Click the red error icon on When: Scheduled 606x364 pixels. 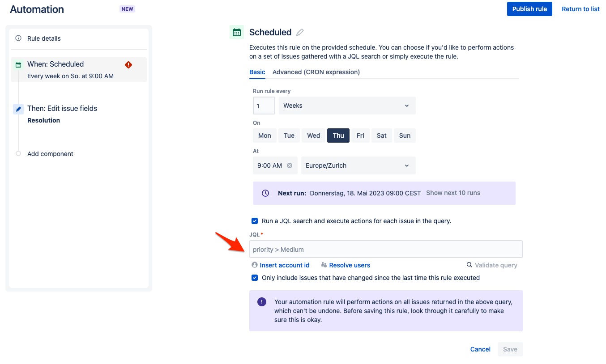[x=128, y=64]
